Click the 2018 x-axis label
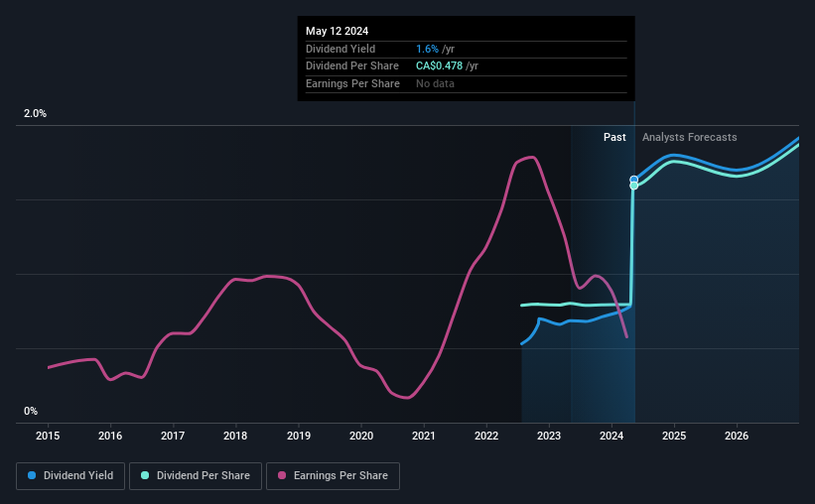 pos(235,436)
